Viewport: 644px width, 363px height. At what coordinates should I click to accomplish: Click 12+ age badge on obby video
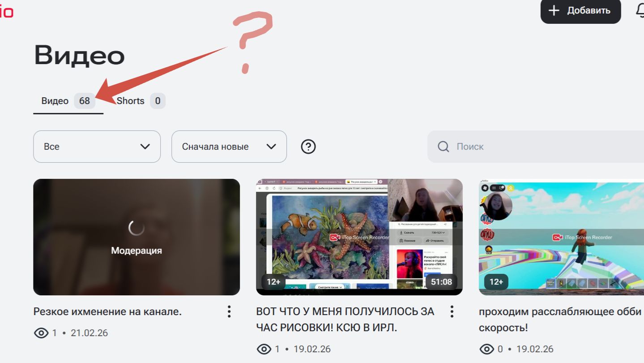496,282
